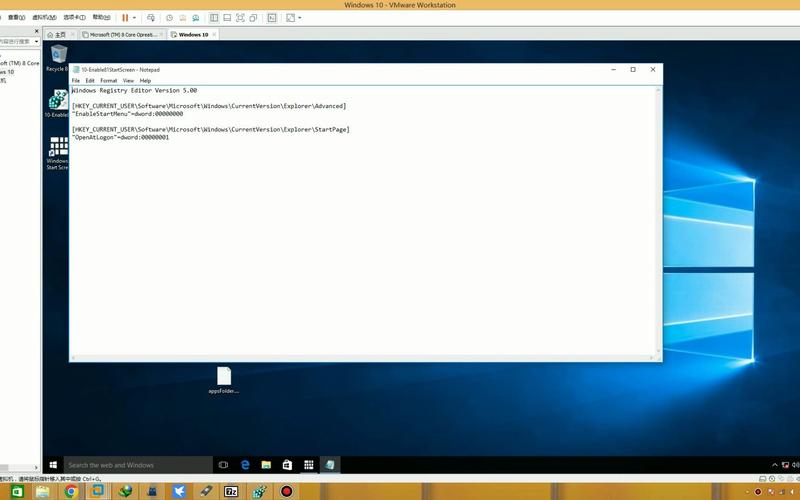
Task: Open the power options dropdown next to pause
Action: pyautogui.click(x=134, y=17)
